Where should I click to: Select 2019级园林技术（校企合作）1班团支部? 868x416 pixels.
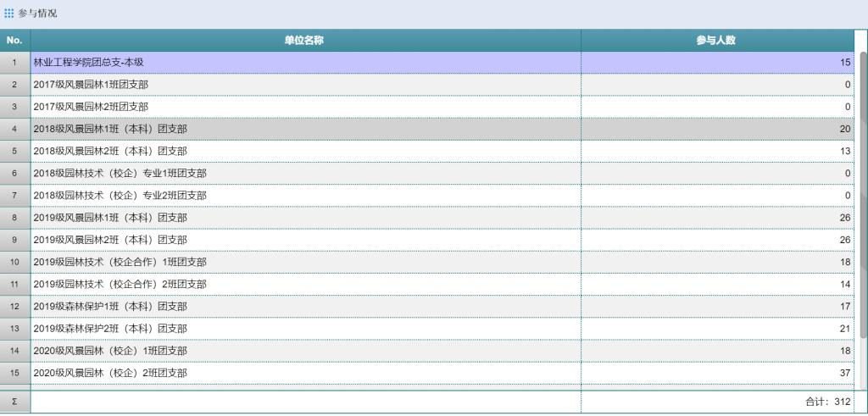[120, 262]
